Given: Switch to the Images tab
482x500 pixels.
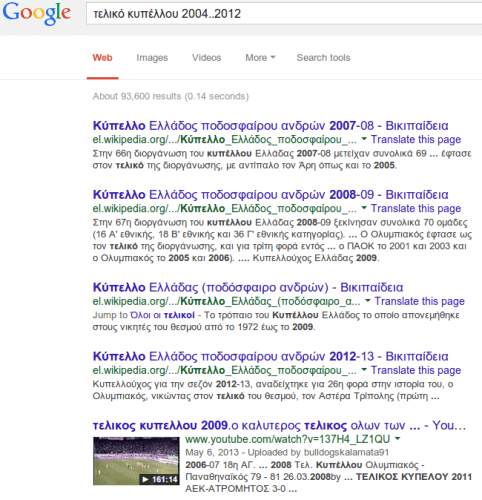Looking at the screenshot, I should pyautogui.click(x=152, y=58).
